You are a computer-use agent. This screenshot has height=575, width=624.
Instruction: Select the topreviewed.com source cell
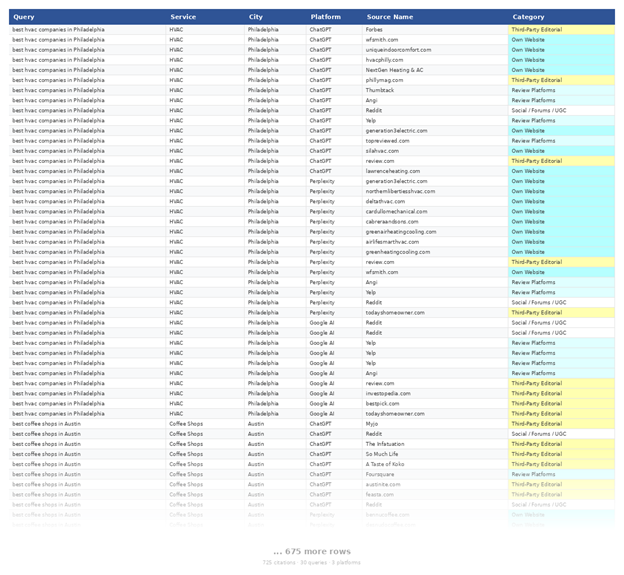tap(435, 141)
